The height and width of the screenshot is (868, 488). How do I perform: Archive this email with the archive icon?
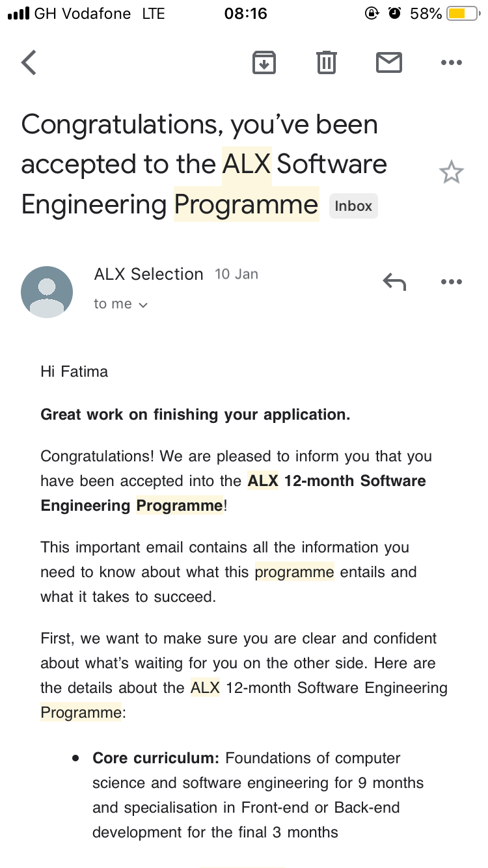(x=264, y=62)
